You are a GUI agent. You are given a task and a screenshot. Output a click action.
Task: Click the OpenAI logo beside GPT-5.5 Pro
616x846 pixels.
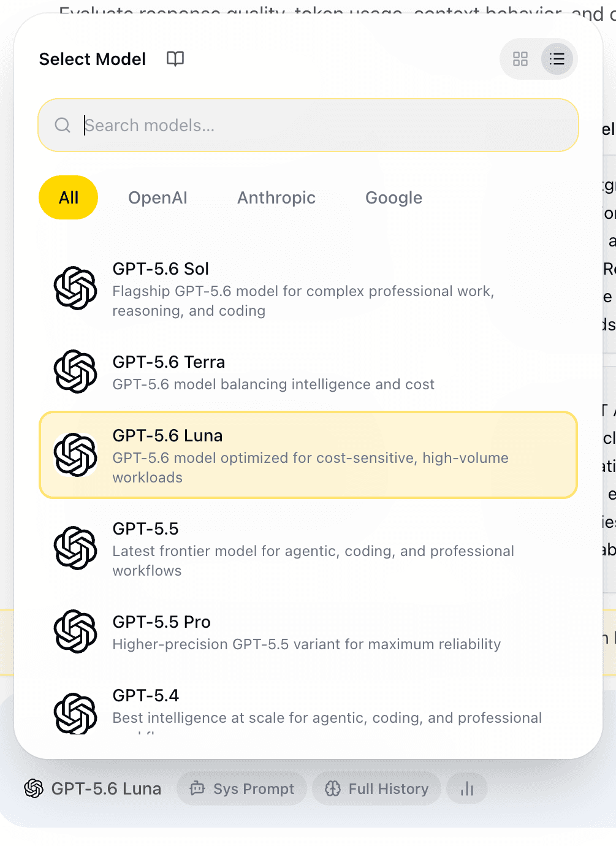75,631
